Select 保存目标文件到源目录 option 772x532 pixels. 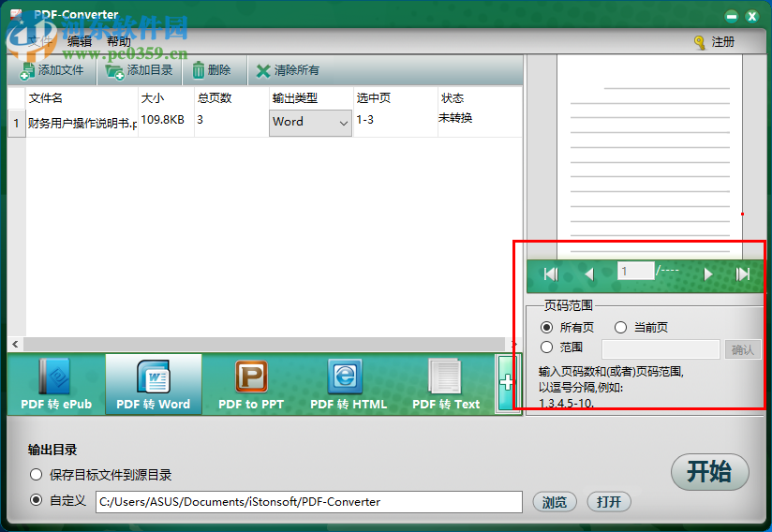(x=36, y=475)
